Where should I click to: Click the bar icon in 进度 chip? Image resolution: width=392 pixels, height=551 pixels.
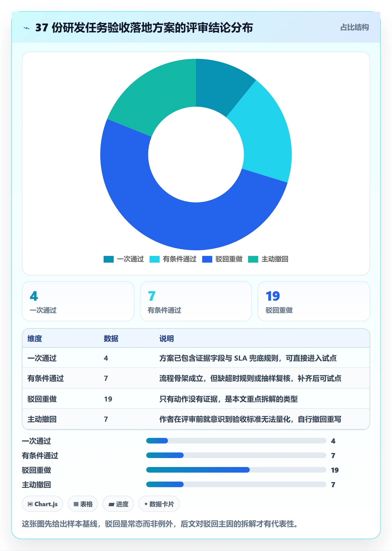[x=111, y=505]
